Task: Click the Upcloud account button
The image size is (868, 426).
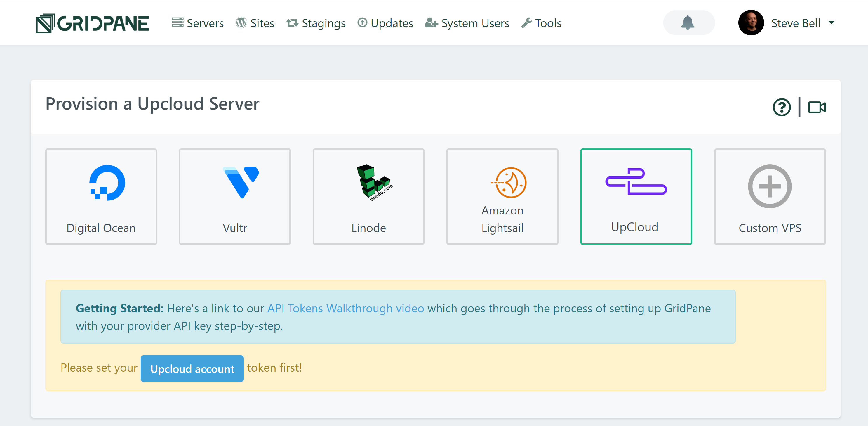Action: [x=192, y=368]
